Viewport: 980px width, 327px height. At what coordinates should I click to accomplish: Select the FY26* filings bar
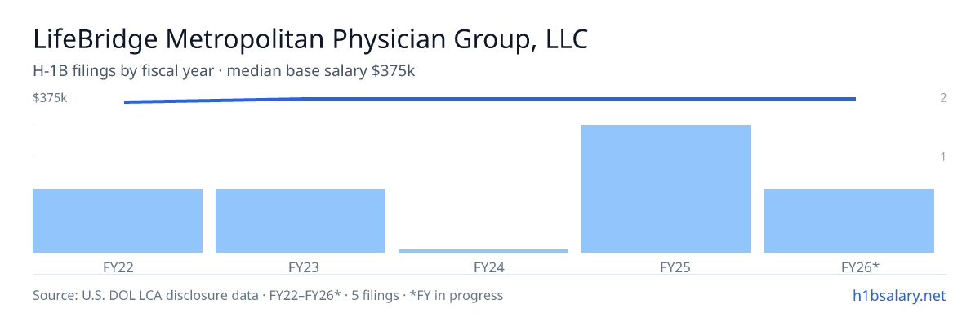tap(849, 221)
